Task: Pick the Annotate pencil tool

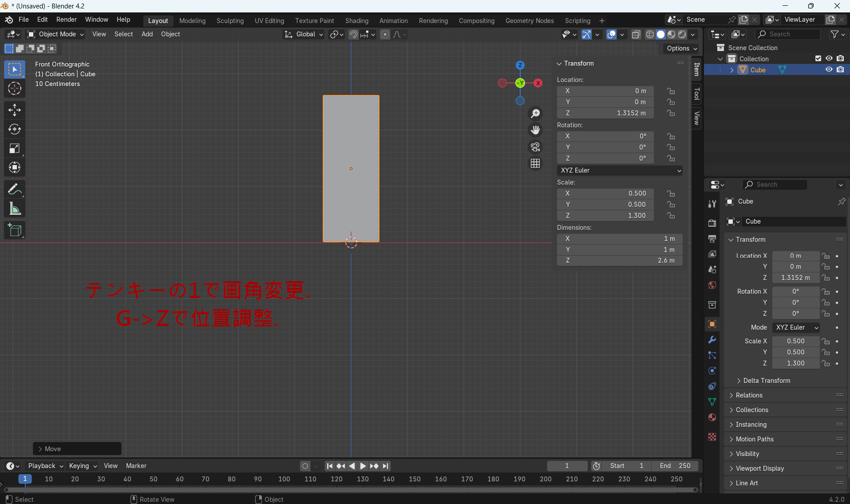Action: (15, 189)
